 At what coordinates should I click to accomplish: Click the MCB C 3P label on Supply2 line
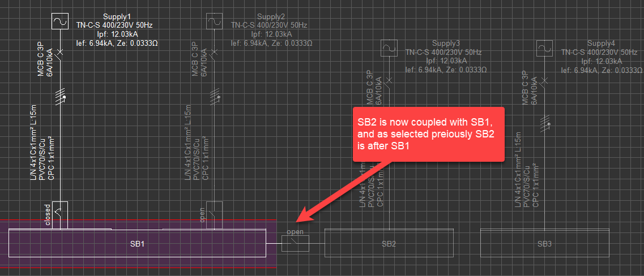click(x=195, y=59)
